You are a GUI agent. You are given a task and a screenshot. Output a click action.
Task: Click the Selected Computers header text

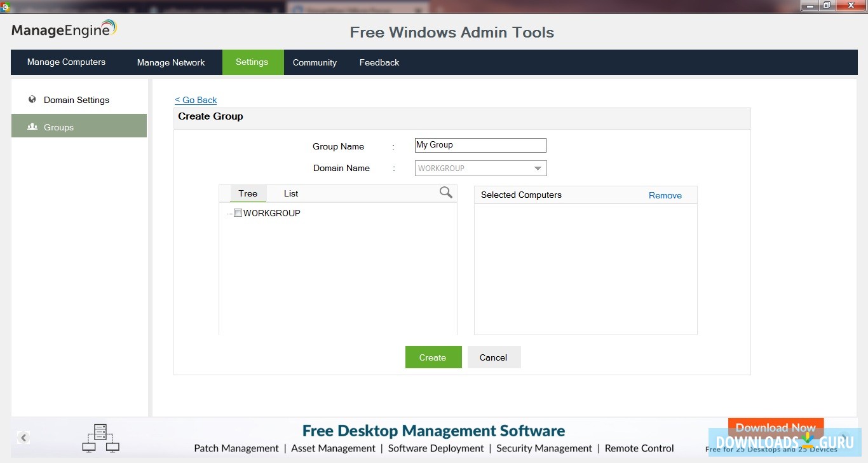point(522,195)
